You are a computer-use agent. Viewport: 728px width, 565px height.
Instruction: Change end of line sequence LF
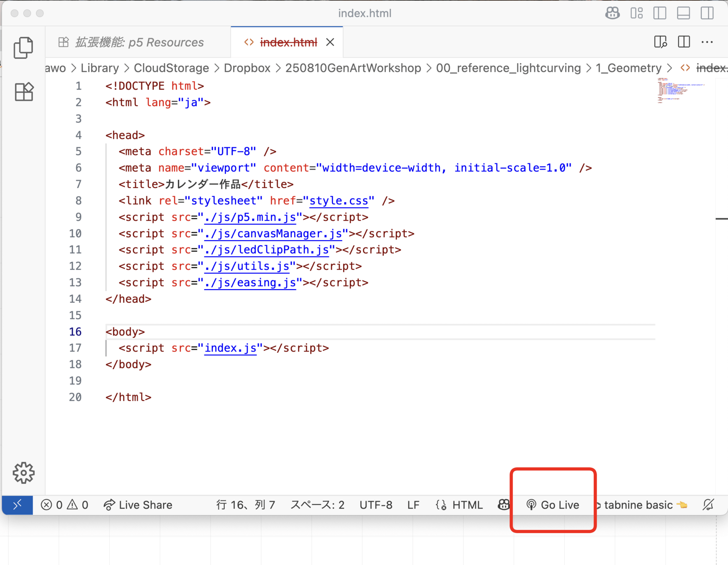coord(413,505)
